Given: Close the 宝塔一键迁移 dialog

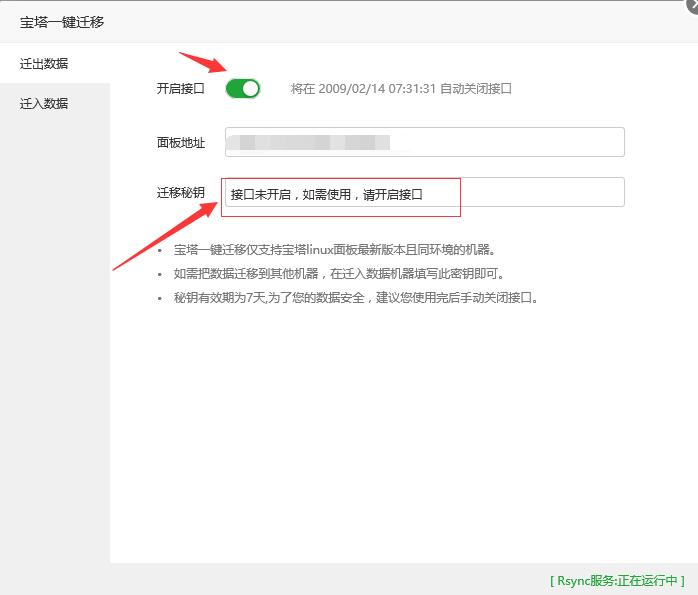Looking at the screenshot, I should click(x=693, y=4).
